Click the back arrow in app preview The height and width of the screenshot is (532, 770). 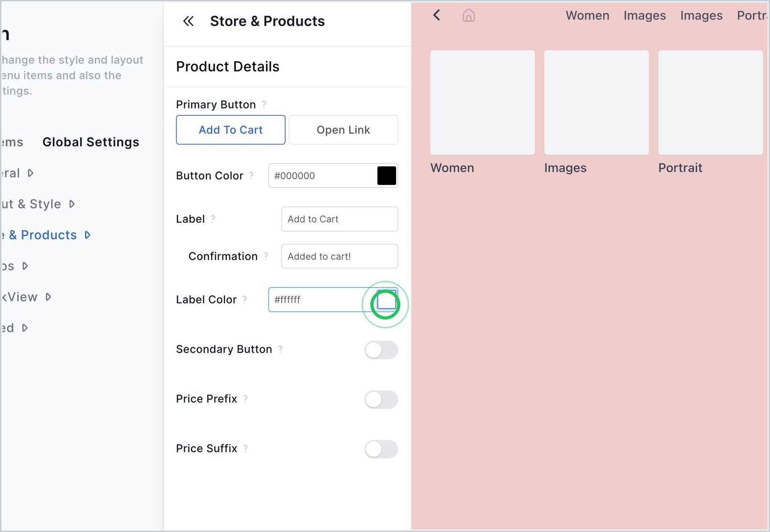[437, 15]
